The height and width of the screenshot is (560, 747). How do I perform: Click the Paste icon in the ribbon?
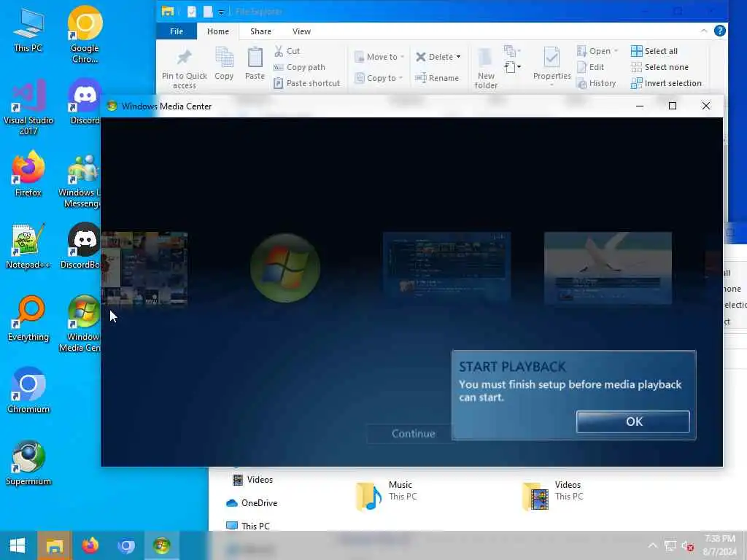tap(255, 57)
